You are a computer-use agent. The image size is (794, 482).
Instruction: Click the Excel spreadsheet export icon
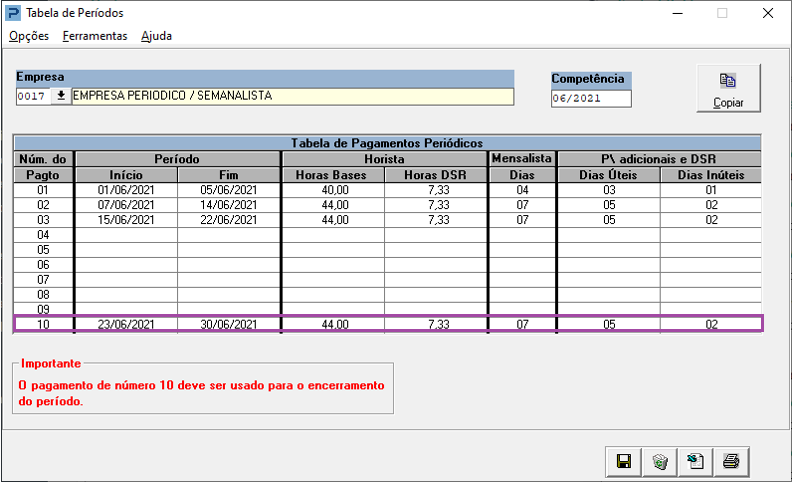click(x=695, y=462)
